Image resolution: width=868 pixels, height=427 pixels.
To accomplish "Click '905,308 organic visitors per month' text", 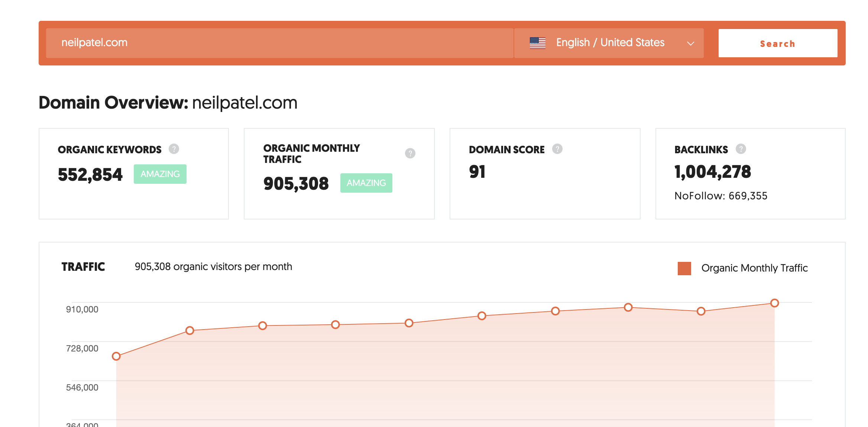I will point(213,267).
